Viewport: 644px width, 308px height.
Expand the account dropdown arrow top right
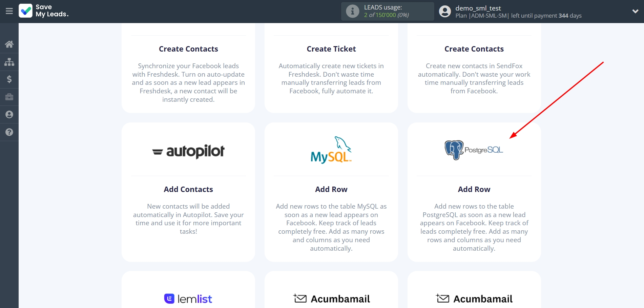click(636, 11)
